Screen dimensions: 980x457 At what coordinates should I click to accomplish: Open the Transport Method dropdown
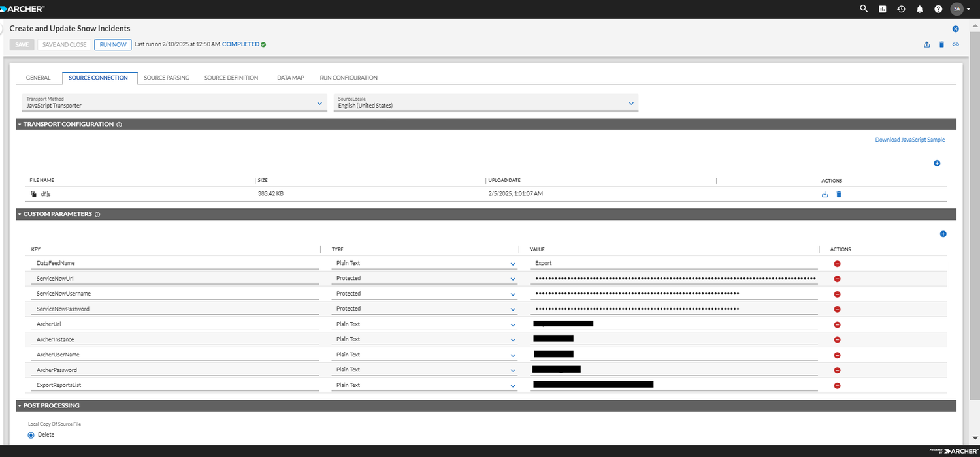(x=174, y=102)
